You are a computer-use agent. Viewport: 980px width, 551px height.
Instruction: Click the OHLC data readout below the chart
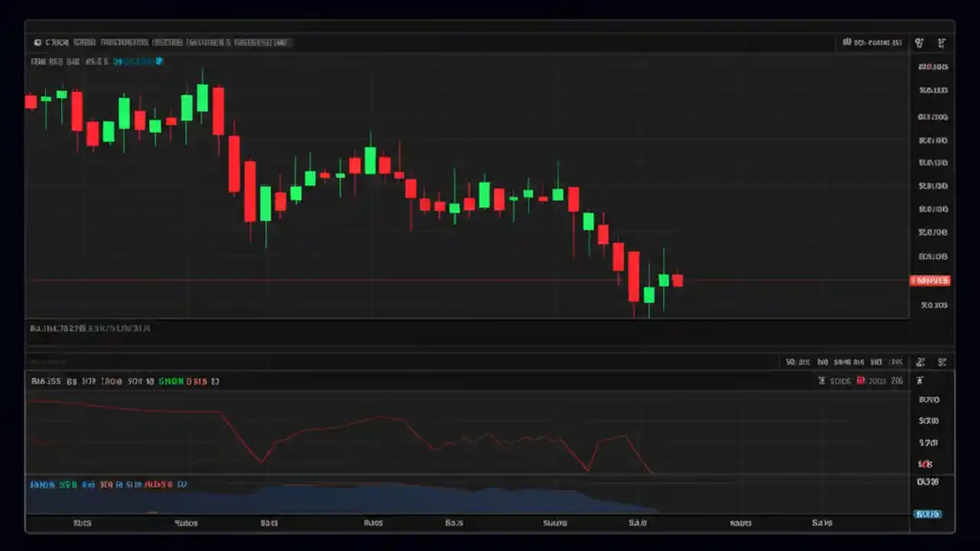90,328
